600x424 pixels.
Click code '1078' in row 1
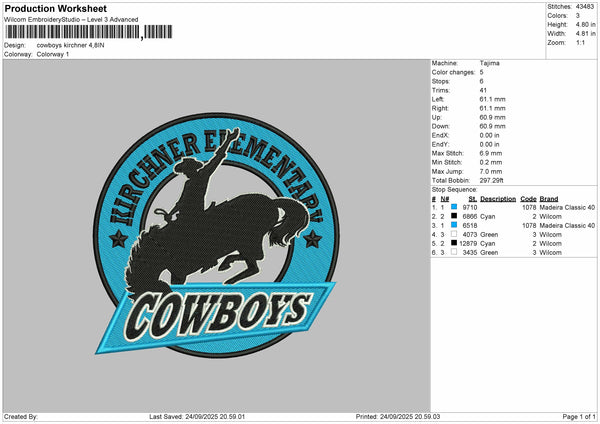point(529,207)
